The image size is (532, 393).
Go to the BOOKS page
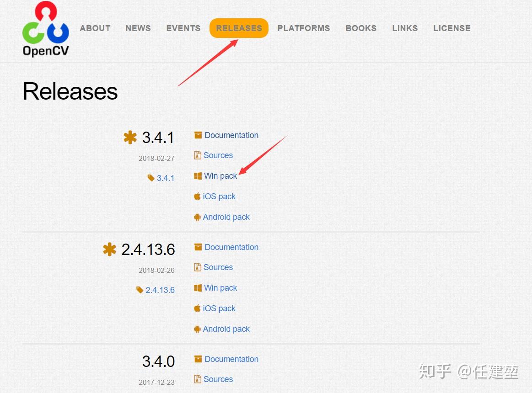click(x=361, y=28)
